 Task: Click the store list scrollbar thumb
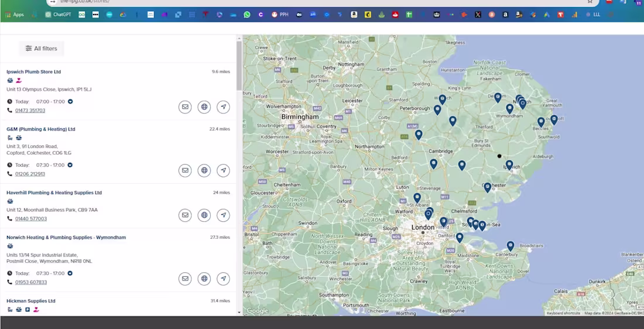pos(239,66)
